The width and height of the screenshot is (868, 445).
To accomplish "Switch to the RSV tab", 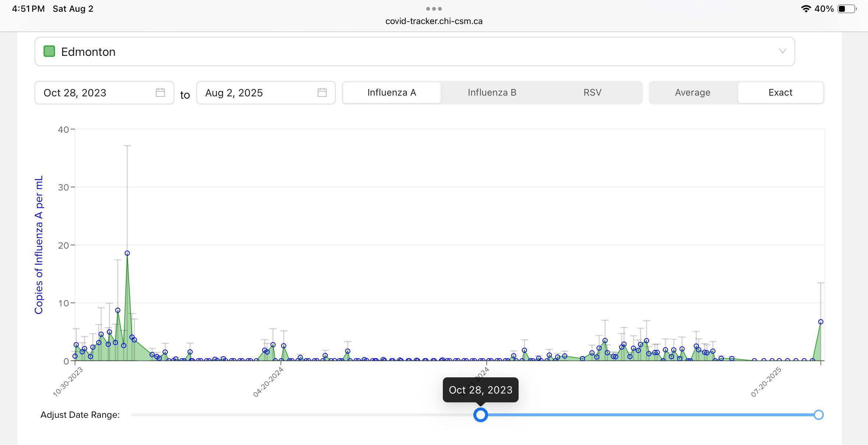I will point(592,93).
